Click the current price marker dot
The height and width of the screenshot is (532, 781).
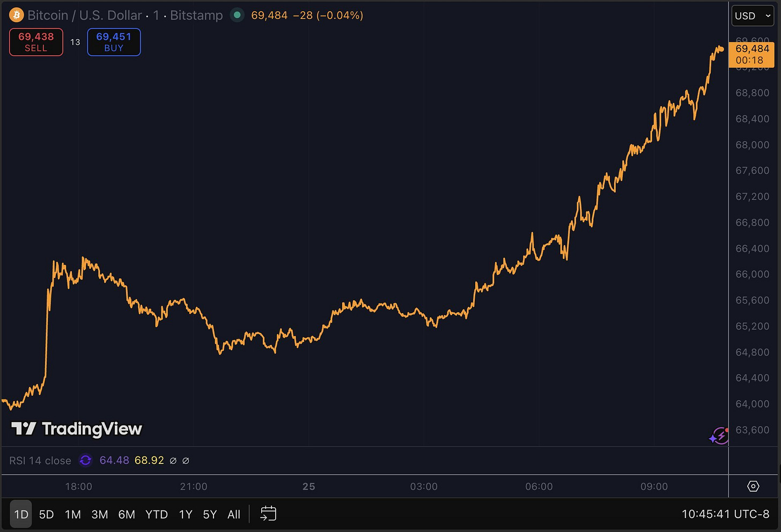click(x=721, y=49)
